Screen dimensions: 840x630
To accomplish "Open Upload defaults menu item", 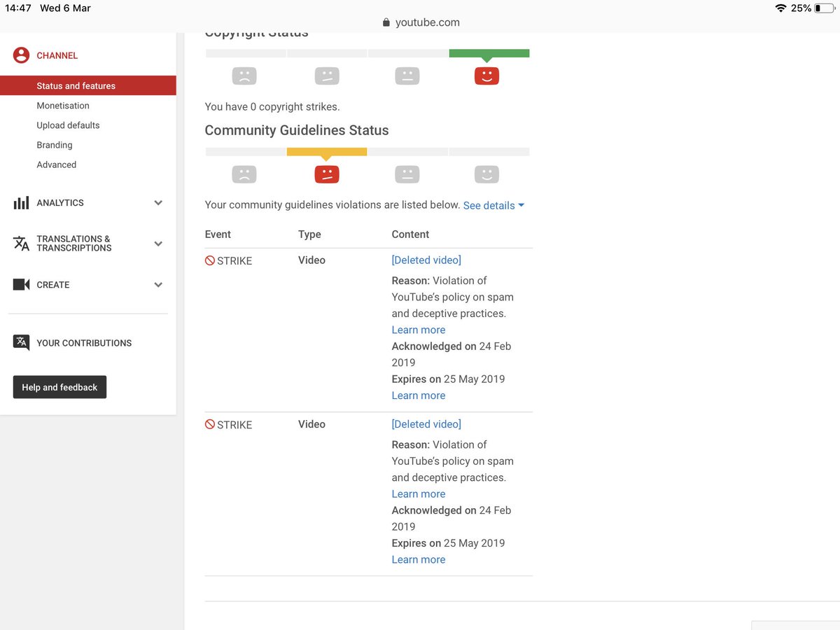I will (x=68, y=125).
